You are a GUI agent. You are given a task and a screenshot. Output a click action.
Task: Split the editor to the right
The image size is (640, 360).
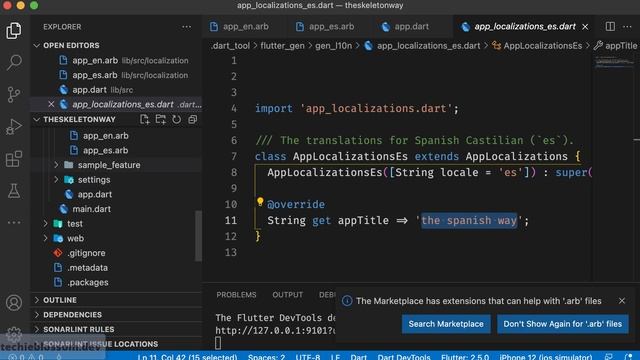pyautogui.click(x=610, y=27)
